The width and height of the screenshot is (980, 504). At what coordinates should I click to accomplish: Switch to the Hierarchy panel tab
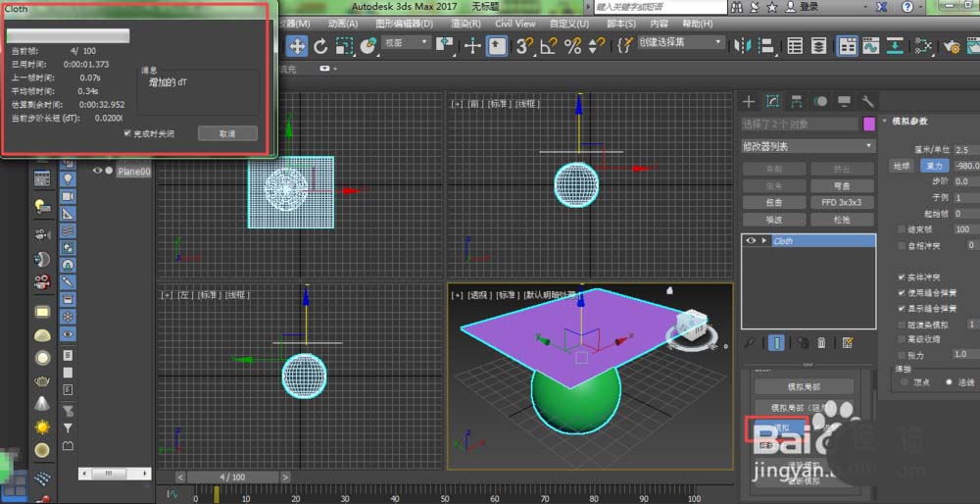[796, 101]
